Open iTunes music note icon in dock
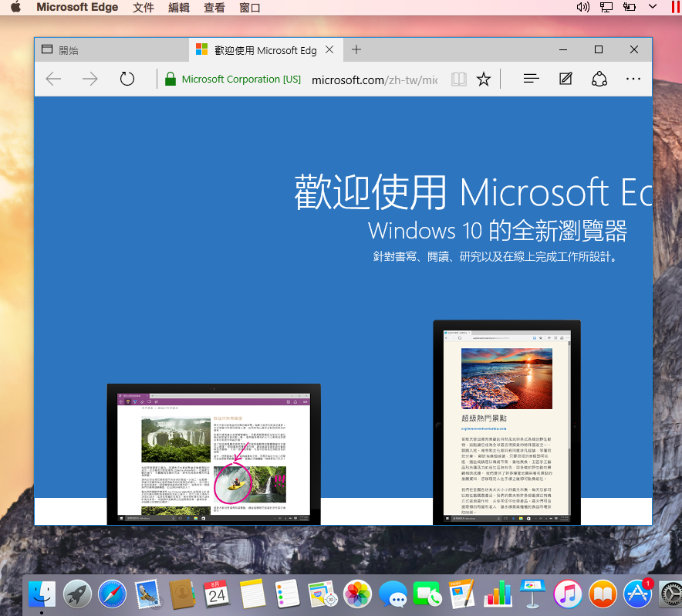 [x=568, y=594]
